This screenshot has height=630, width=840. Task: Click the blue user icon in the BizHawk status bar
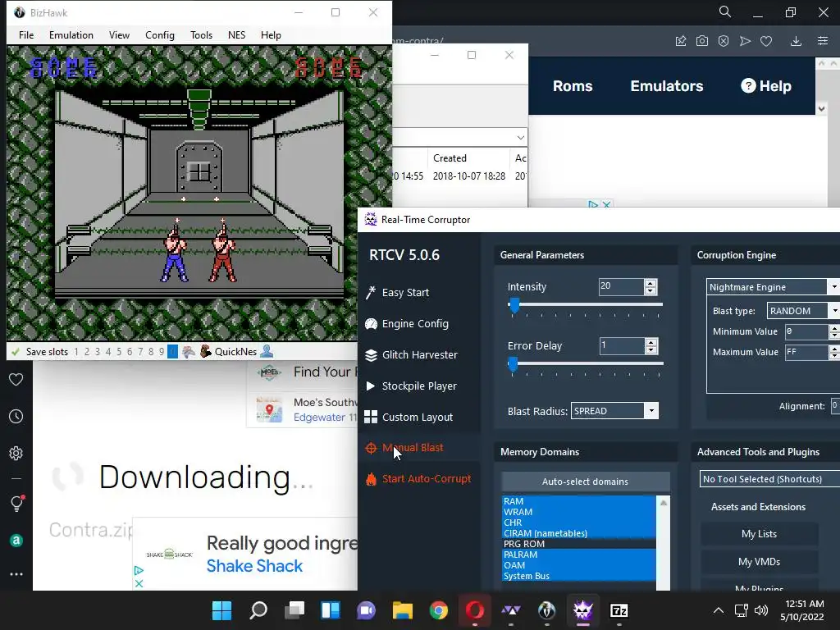click(x=267, y=351)
